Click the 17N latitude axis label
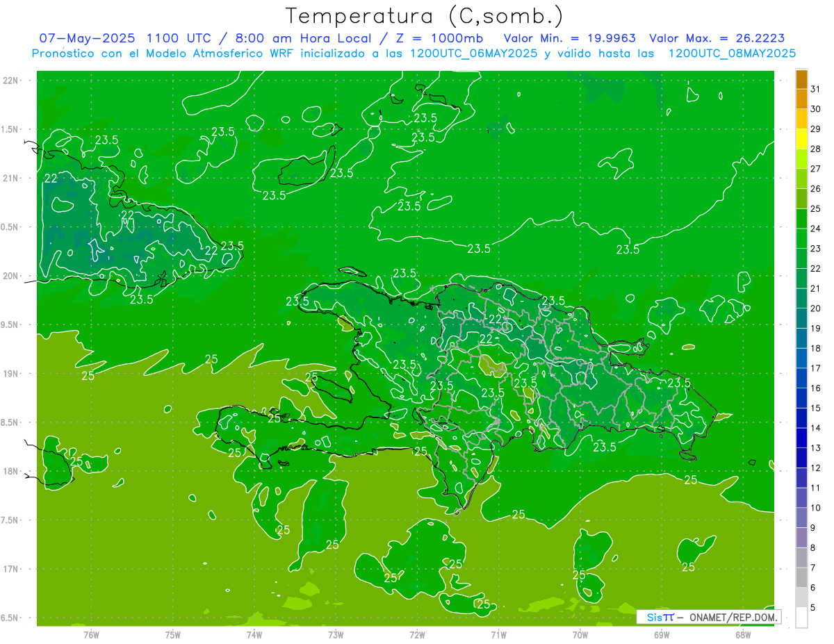The height and width of the screenshot is (644, 834). point(11,569)
